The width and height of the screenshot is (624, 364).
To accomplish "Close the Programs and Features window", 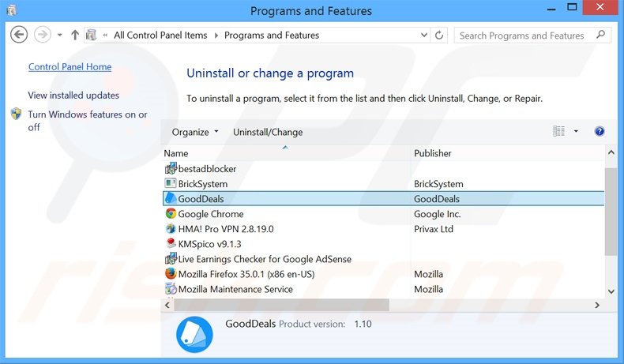I will tap(600, 7).
